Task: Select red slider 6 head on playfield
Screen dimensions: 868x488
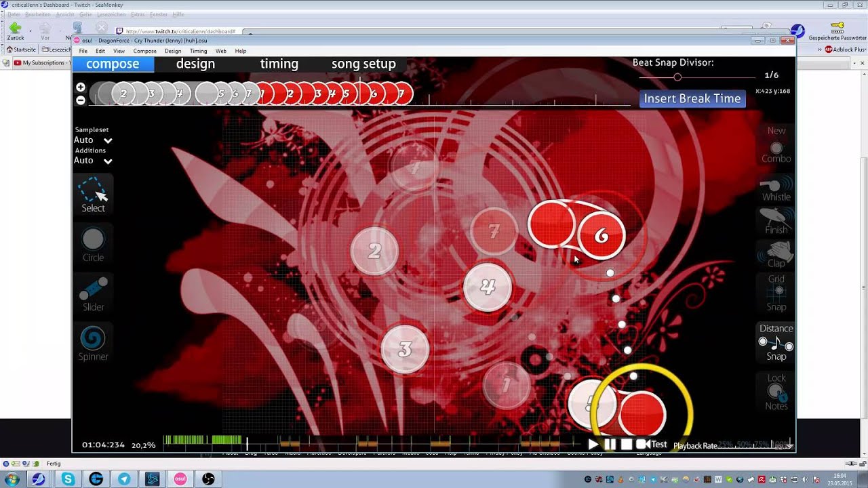Action: pos(601,235)
